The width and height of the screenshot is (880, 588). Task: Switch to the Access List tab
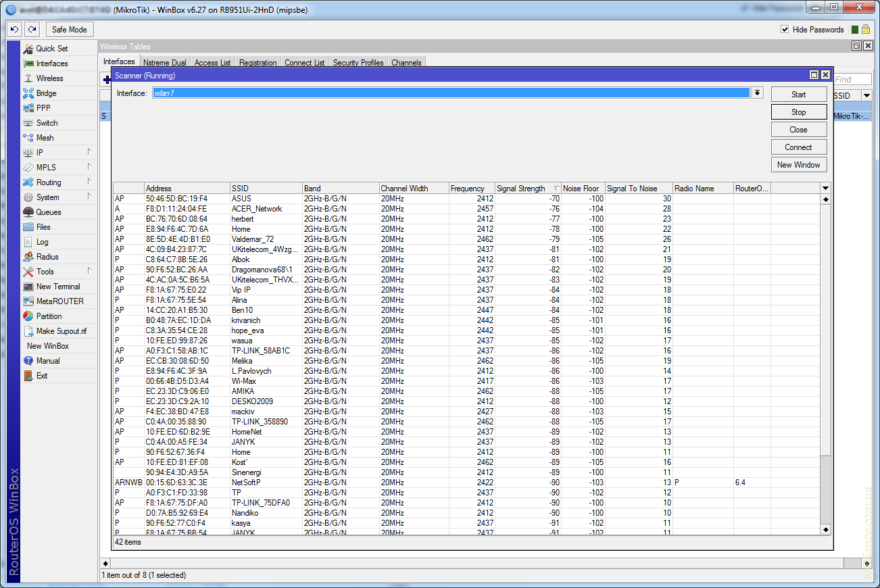tap(212, 62)
